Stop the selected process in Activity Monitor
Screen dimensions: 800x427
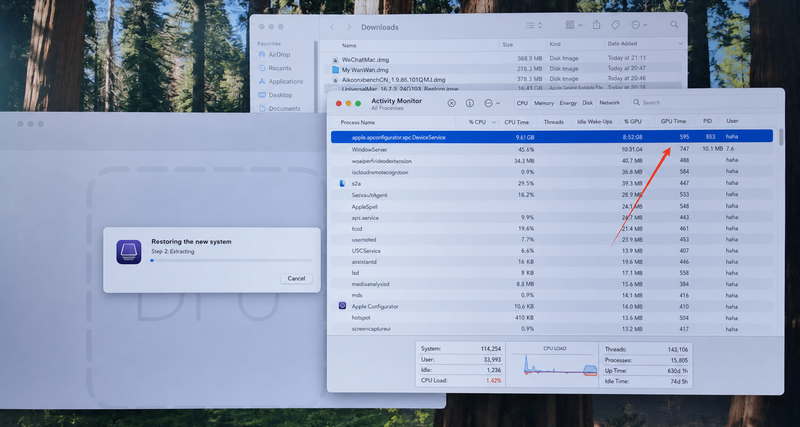(x=452, y=103)
